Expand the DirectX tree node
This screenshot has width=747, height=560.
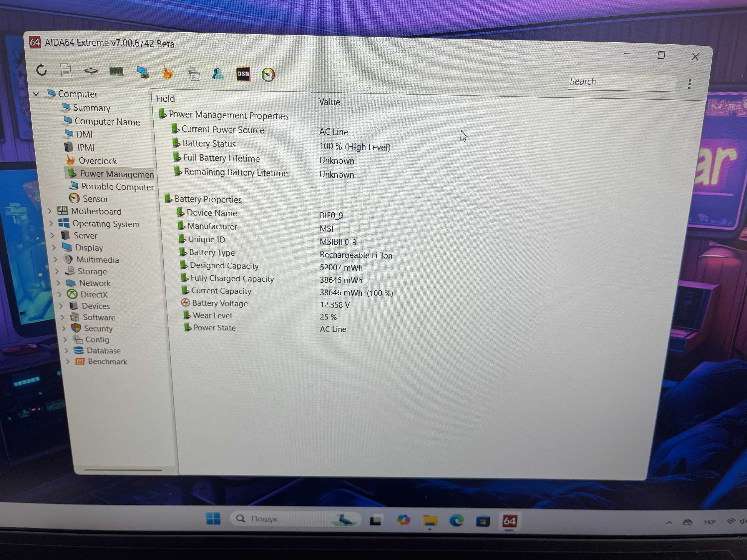click(60, 294)
